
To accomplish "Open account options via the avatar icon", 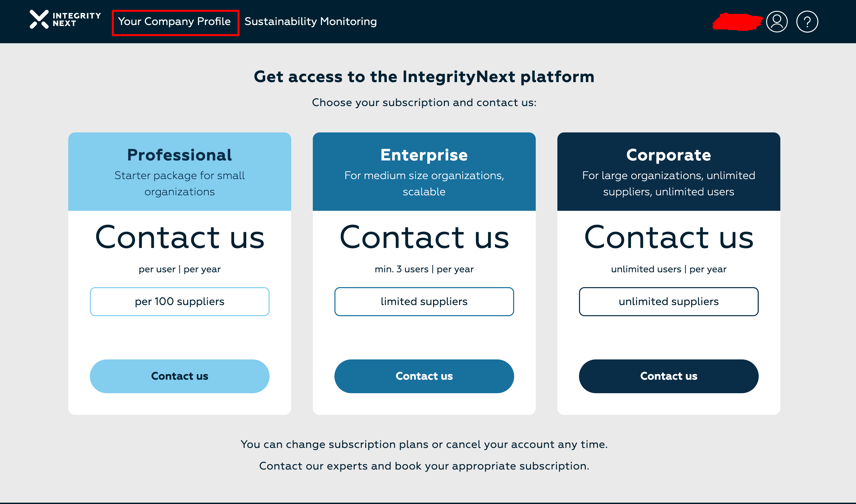I will (x=777, y=21).
